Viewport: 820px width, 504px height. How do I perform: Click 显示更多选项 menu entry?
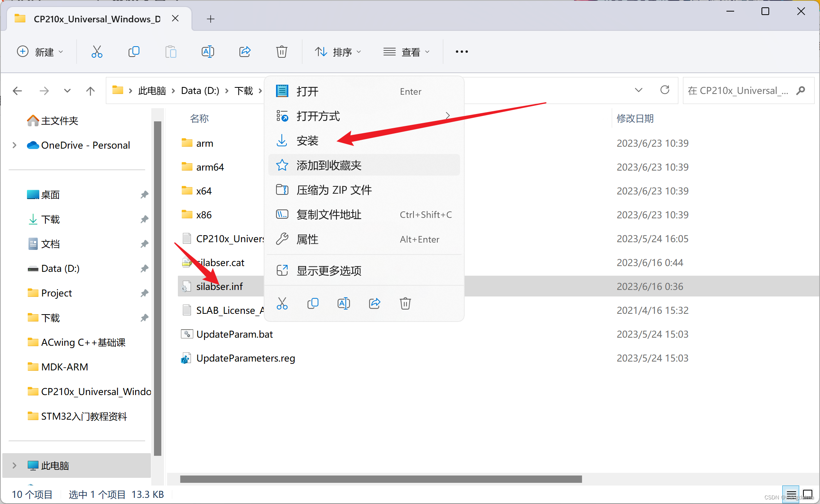coord(329,271)
